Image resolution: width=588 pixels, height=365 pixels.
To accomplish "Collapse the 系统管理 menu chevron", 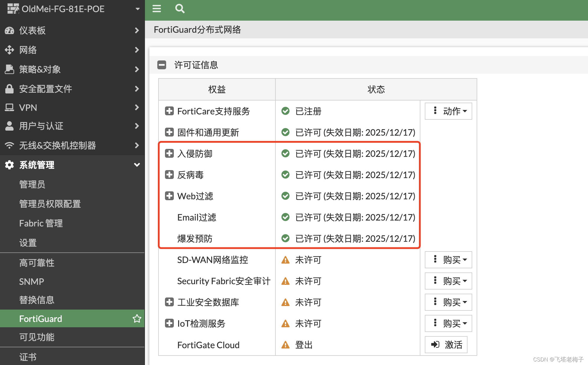I will point(137,165).
